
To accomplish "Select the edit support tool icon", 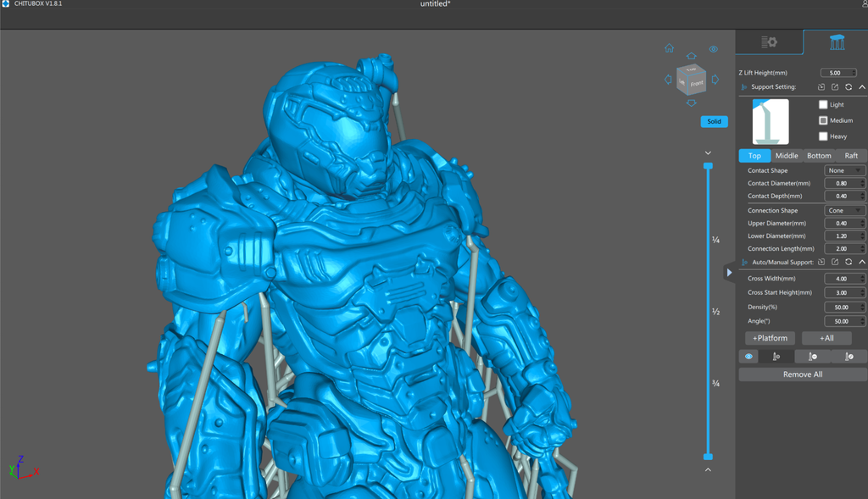I will (x=850, y=356).
